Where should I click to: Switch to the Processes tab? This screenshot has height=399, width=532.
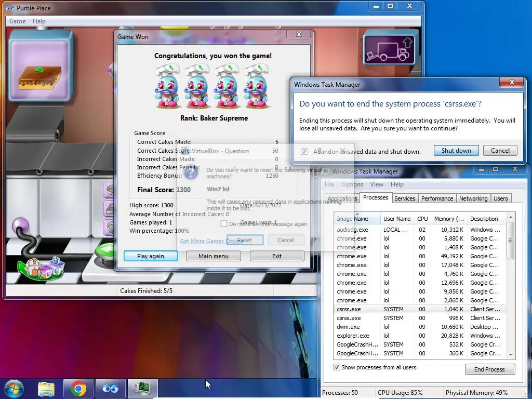point(376,197)
